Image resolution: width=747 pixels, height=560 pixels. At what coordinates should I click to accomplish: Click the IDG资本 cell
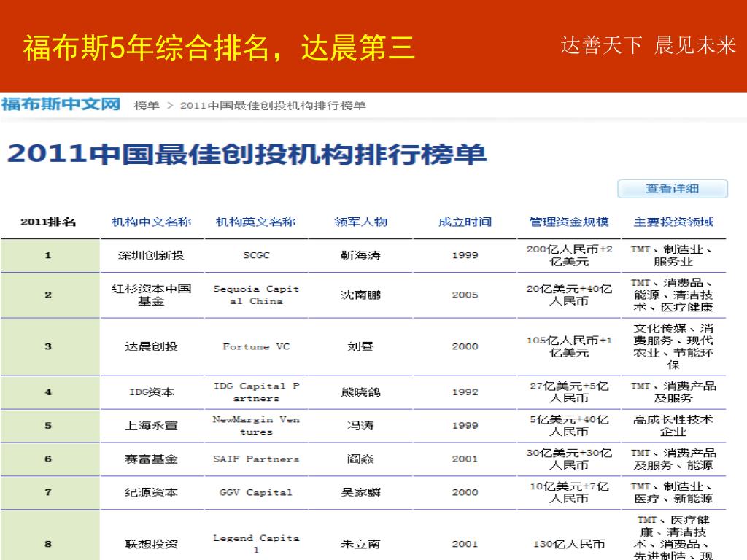click(151, 392)
